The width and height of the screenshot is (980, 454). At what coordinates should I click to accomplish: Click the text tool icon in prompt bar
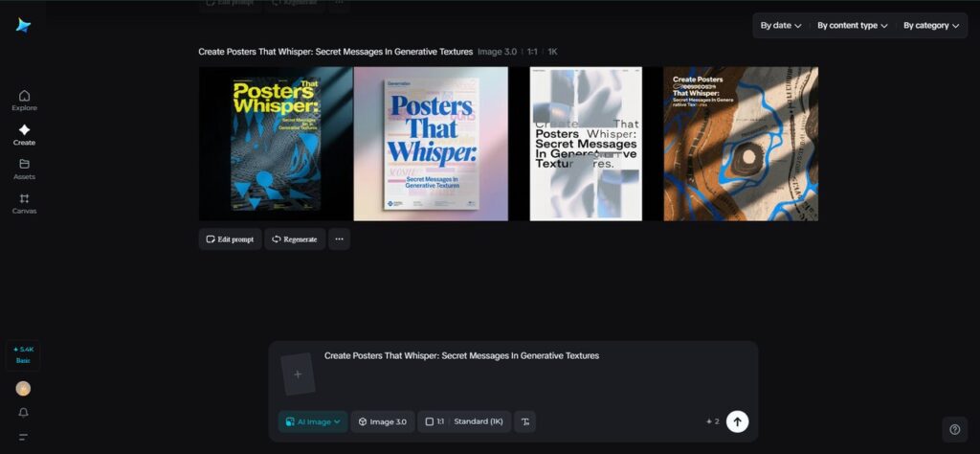tap(524, 421)
